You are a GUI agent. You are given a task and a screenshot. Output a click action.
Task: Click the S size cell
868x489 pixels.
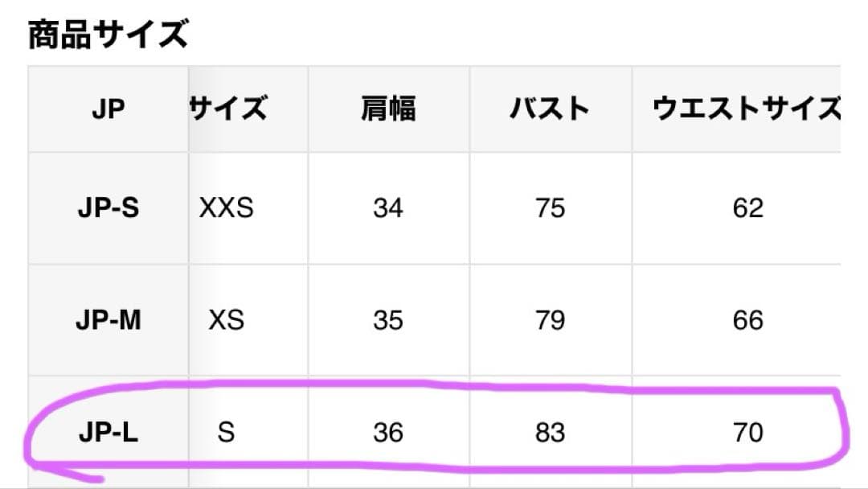(x=226, y=432)
